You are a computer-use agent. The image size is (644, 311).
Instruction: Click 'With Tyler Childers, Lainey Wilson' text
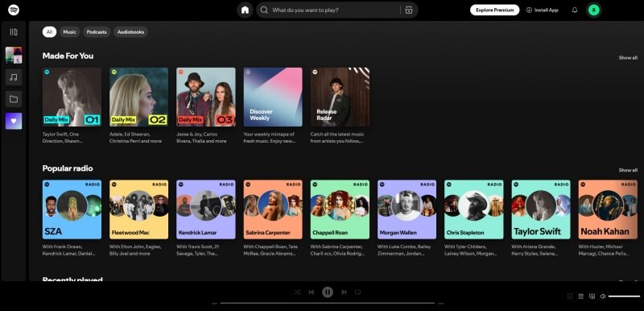(x=471, y=251)
